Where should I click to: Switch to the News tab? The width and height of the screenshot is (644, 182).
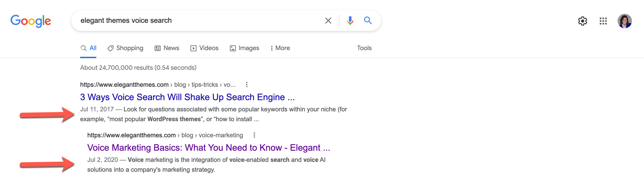tap(167, 48)
